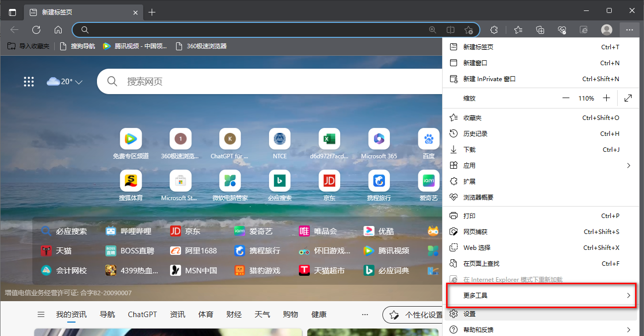Launch the ChatGPT quick link
The image size is (644, 336).
click(x=230, y=139)
